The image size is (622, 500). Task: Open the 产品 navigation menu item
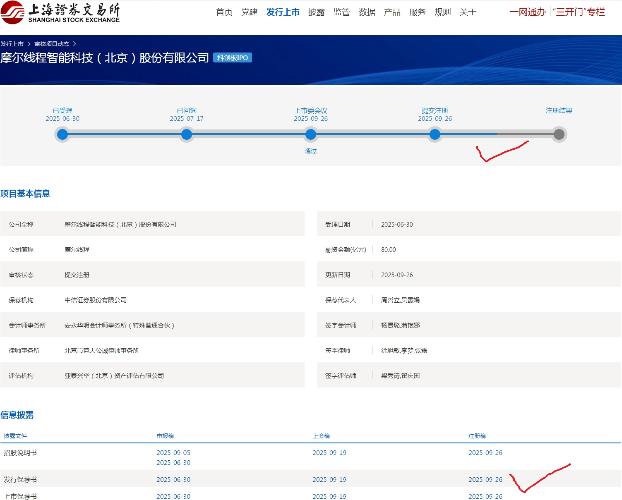tap(392, 12)
